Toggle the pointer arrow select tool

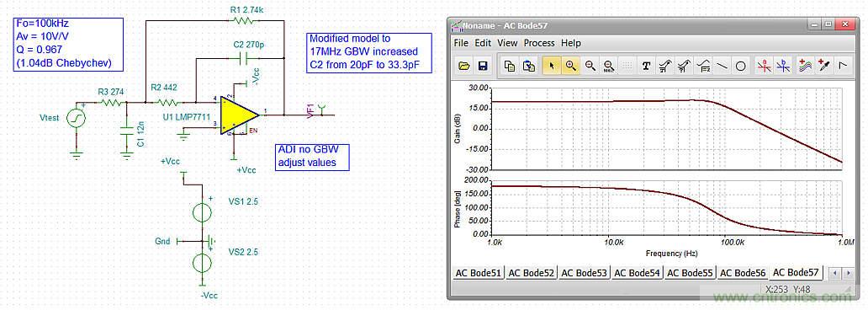point(552,66)
